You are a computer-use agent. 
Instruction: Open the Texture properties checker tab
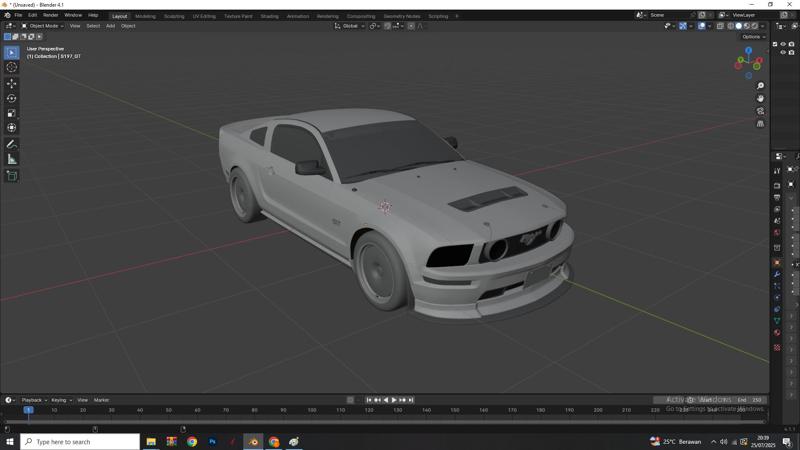[x=777, y=347]
